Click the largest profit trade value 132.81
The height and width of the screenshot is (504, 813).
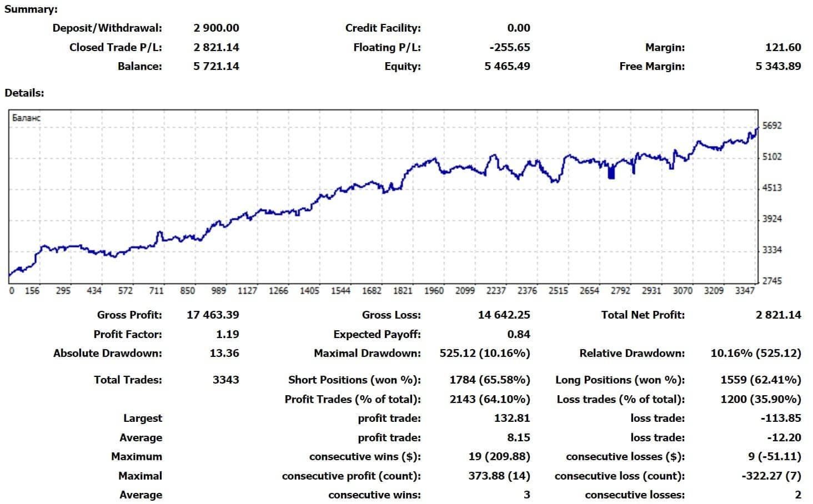click(512, 418)
